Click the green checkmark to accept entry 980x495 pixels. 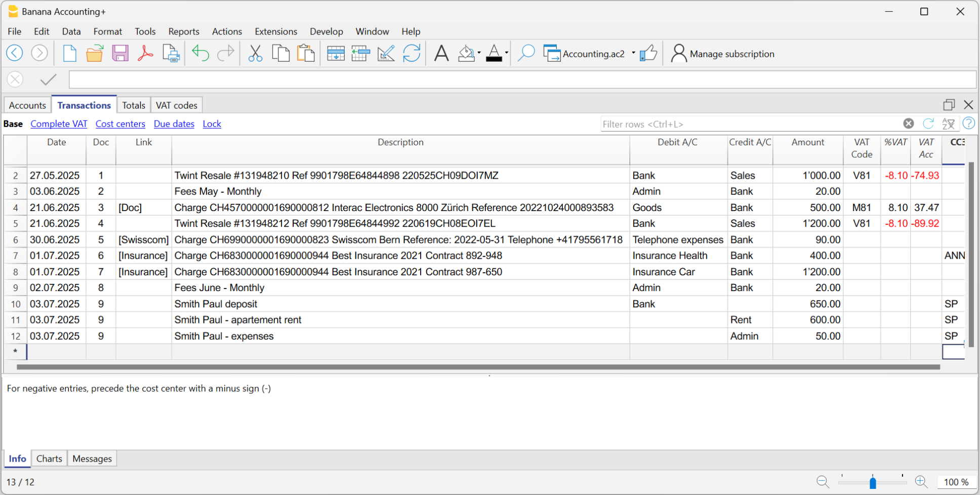tap(49, 79)
